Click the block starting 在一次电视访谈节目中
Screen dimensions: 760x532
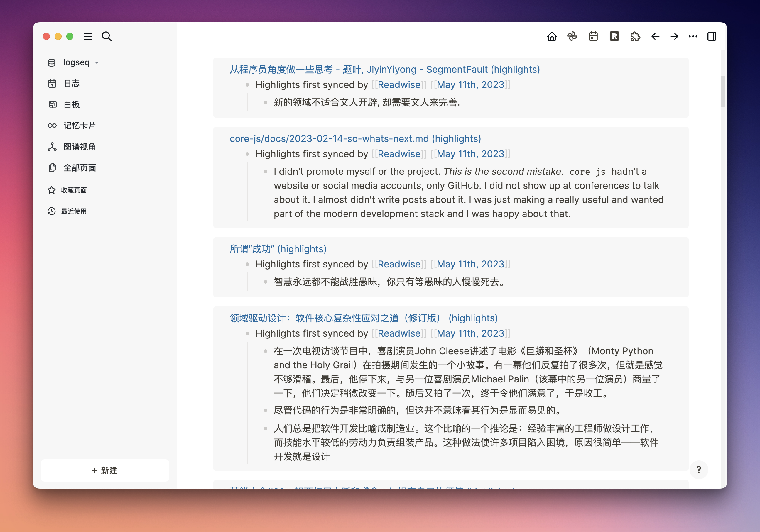click(x=468, y=372)
